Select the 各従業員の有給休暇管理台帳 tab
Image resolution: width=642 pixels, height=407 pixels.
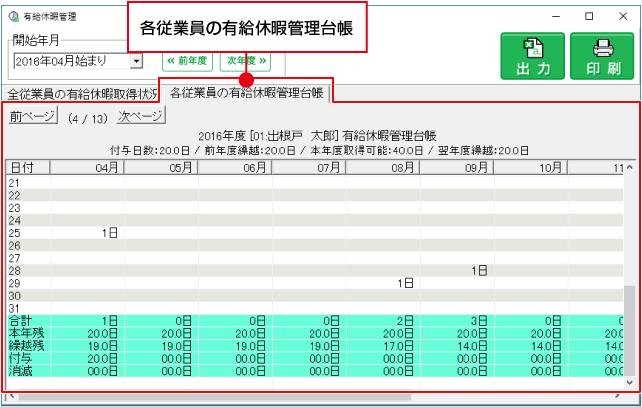(x=246, y=93)
